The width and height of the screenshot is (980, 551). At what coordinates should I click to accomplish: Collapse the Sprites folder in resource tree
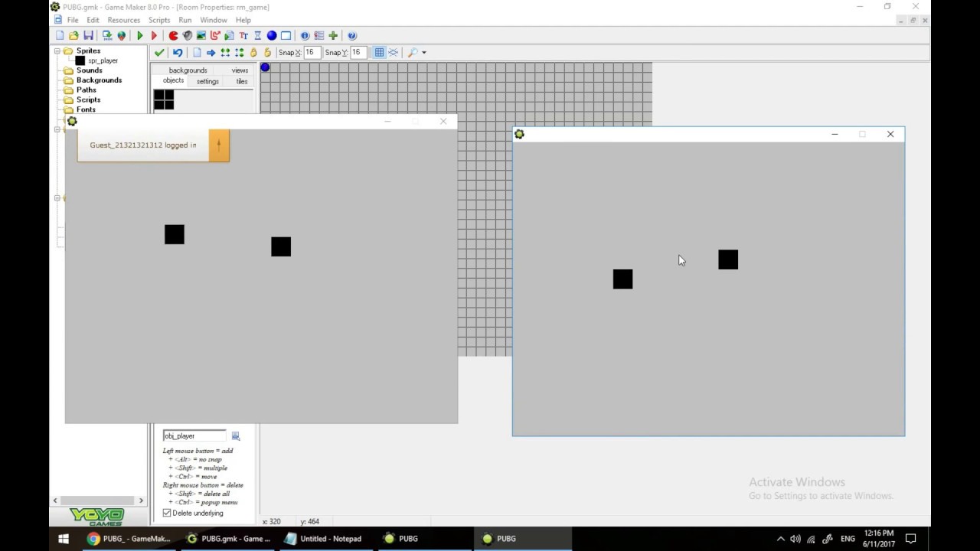pos(57,51)
